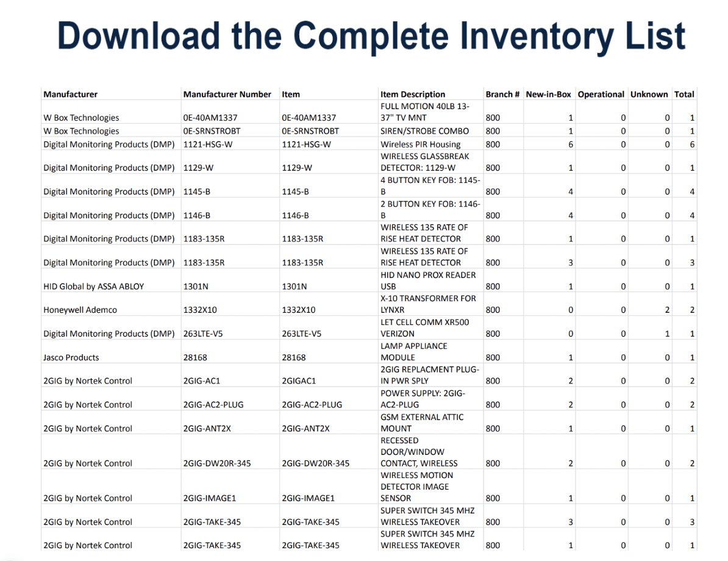Image resolution: width=728 pixels, height=561 pixels.
Task: Click the Honeywell Ademco manufacturer cell
Action: 80,310
